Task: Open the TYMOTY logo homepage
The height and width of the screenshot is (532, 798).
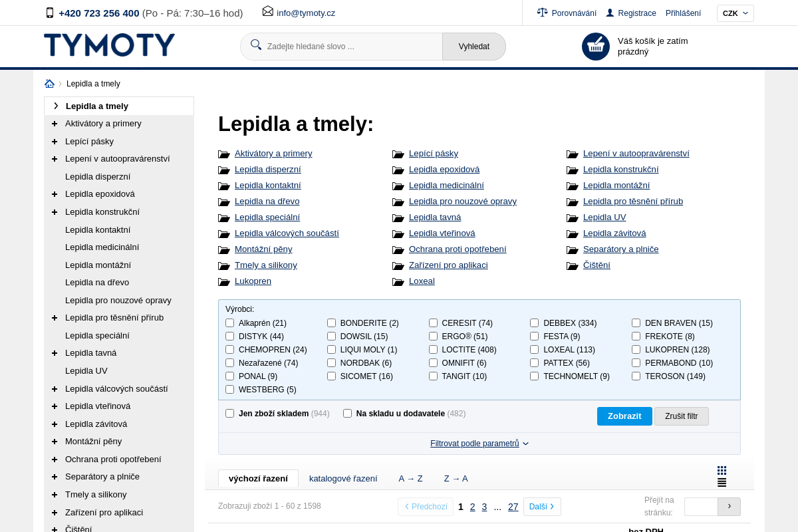Action: pyautogui.click(x=110, y=45)
